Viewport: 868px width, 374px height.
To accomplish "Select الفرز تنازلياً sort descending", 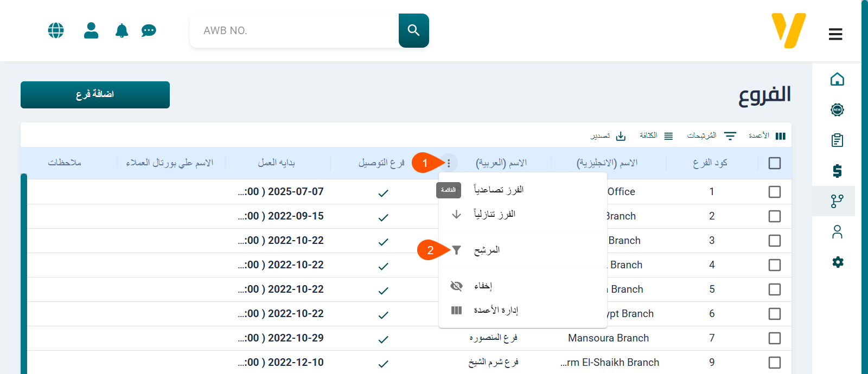I will pos(494,214).
